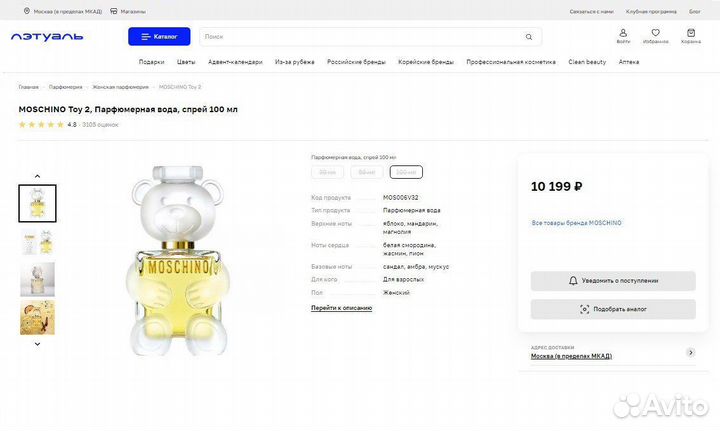
Task: Open delivery address Москва (в пределах МКАД)
Action: pyautogui.click(x=571, y=356)
